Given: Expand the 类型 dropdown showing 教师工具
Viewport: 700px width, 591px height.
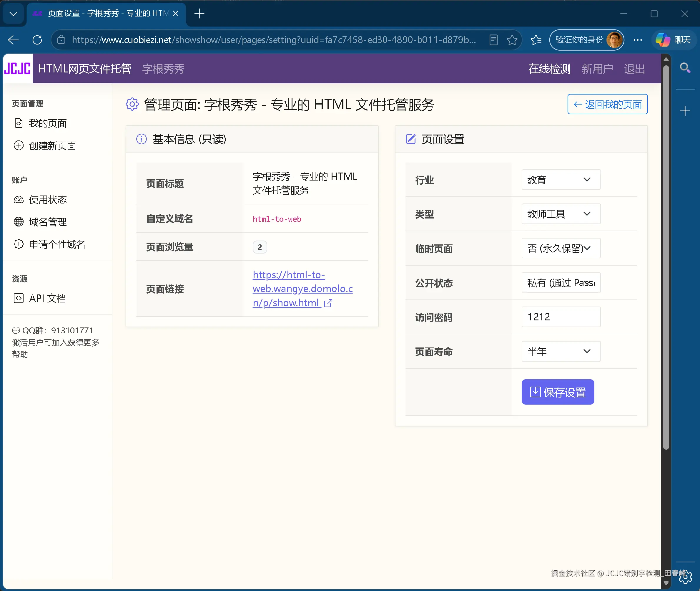Looking at the screenshot, I should tap(561, 214).
